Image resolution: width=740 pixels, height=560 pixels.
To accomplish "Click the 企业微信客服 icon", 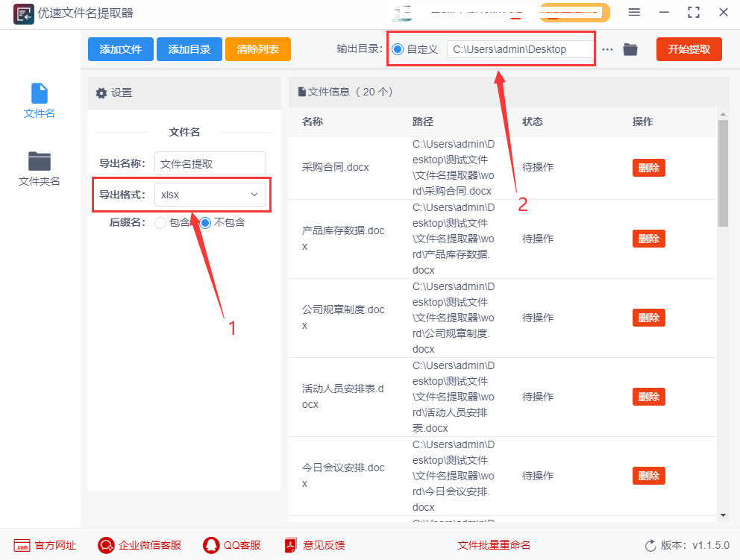I will pos(106,545).
